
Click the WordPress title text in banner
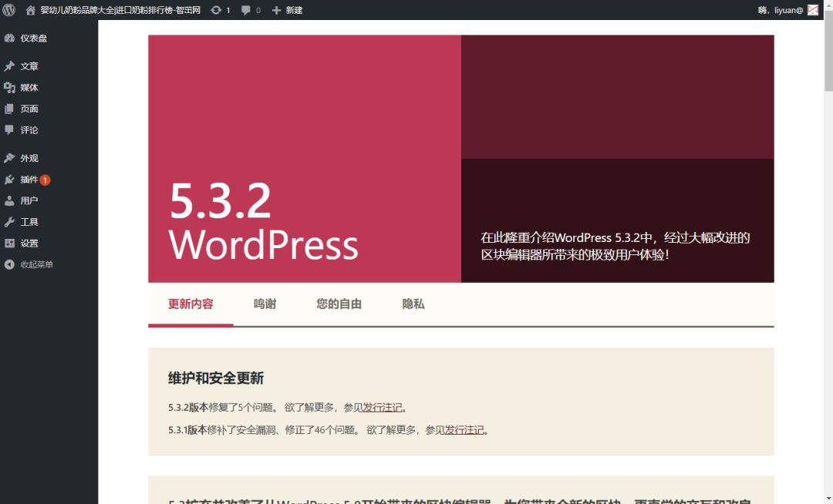point(264,244)
